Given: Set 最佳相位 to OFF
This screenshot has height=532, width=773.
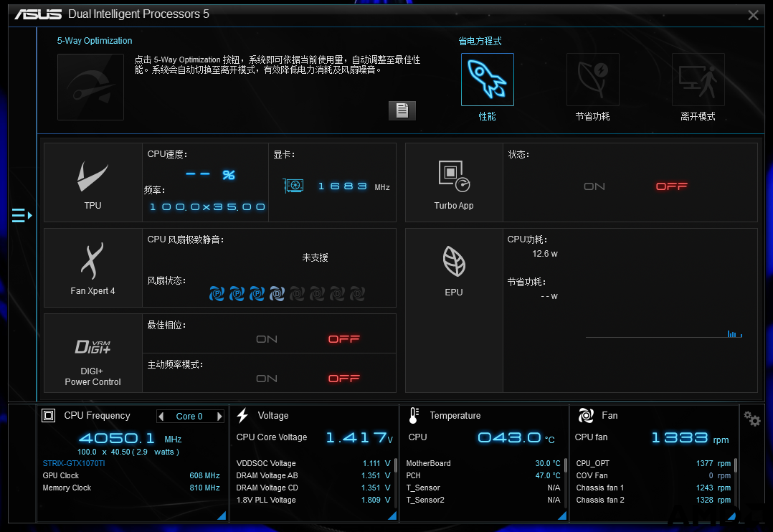Looking at the screenshot, I should (344, 339).
